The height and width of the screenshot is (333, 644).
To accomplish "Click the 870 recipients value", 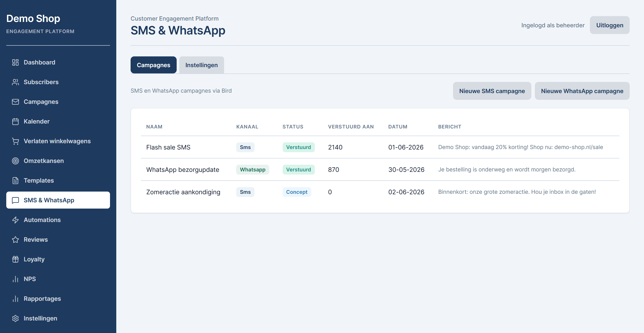I will pos(333,170).
